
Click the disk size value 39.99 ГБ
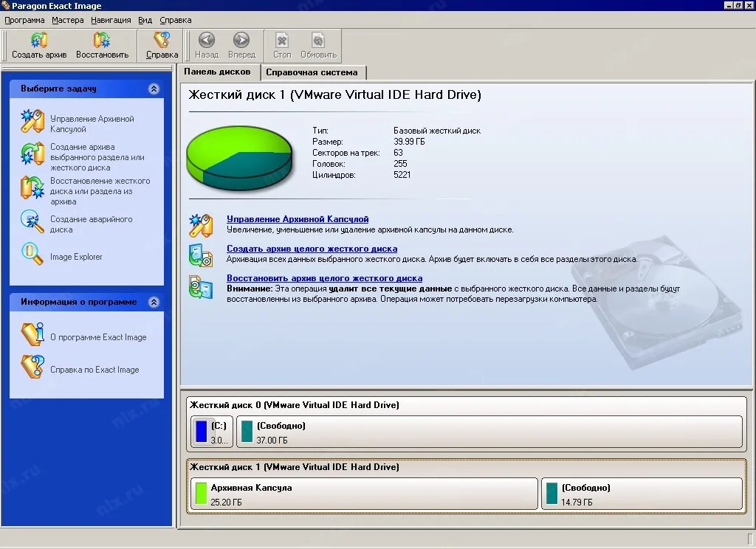409,142
